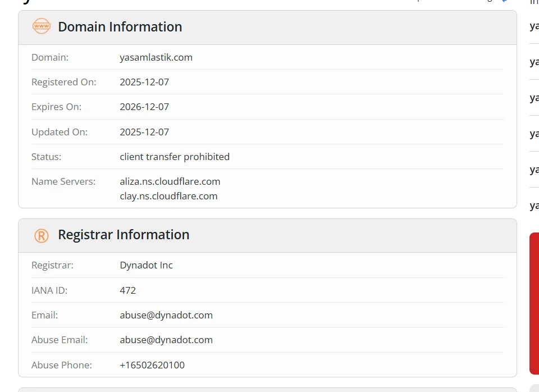539x392 pixels.
Task: Click the Expires On date 2026-12-07
Action: point(144,107)
